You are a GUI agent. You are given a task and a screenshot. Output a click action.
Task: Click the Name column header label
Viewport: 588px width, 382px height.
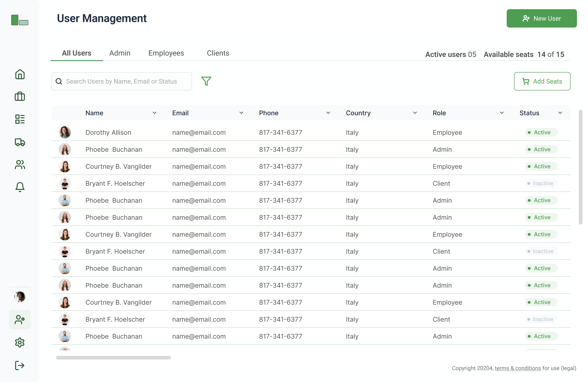tap(94, 113)
